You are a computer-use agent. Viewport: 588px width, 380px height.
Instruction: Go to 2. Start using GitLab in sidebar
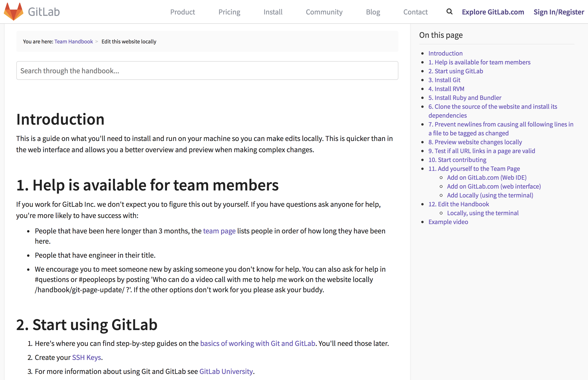[x=455, y=71]
